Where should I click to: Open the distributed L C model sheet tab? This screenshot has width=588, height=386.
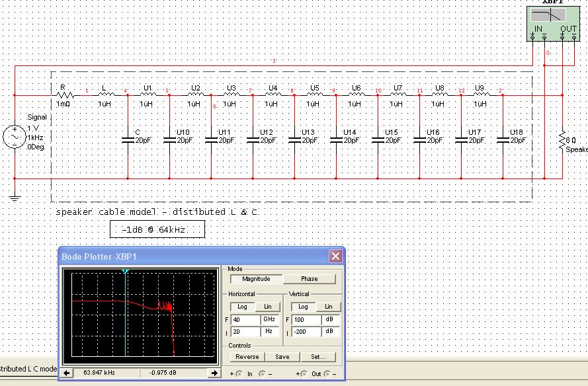(x=28, y=369)
